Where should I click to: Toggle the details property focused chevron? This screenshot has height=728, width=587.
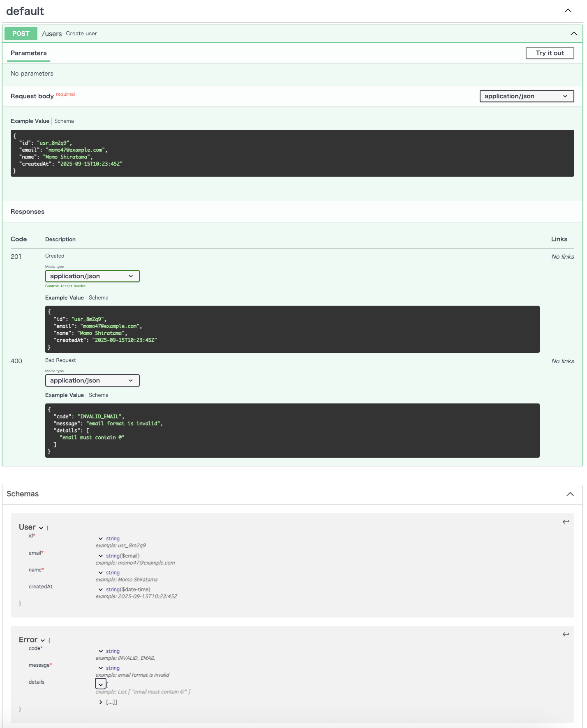tap(101, 684)
